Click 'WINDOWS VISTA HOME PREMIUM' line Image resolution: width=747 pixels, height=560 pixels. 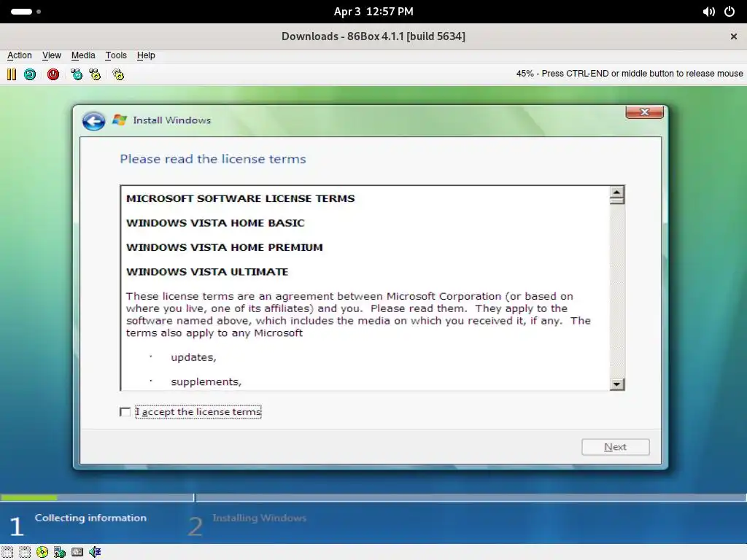click(x=225, y=248)
